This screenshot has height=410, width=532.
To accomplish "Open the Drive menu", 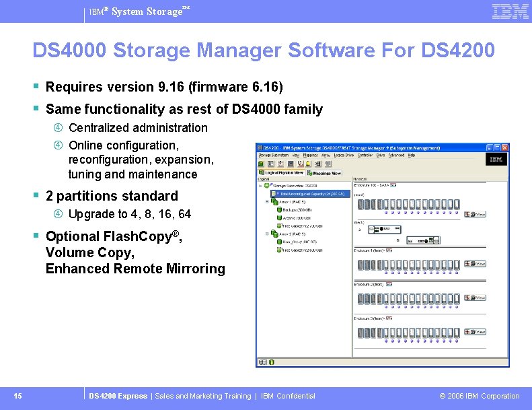I will (x=381, y=156).
